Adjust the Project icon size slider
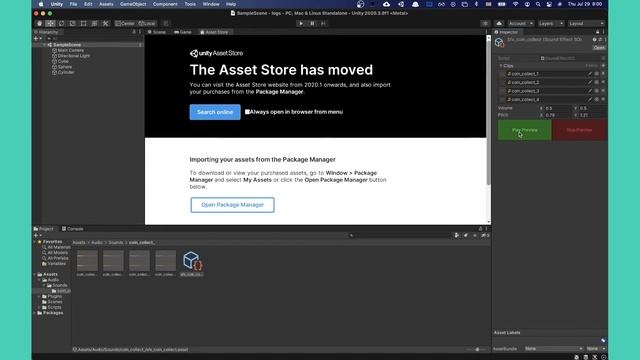 tap(476, 349)
